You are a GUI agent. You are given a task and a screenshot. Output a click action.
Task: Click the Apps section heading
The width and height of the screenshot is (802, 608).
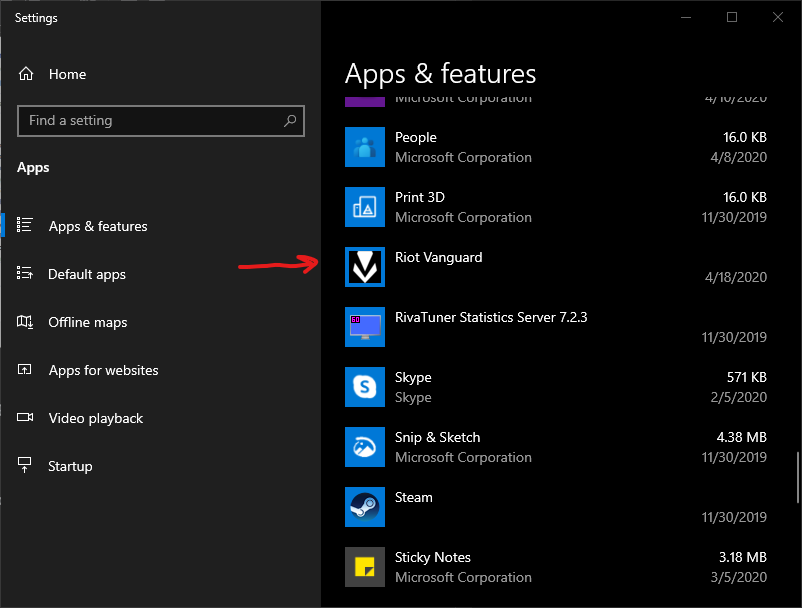click(33, 168)
